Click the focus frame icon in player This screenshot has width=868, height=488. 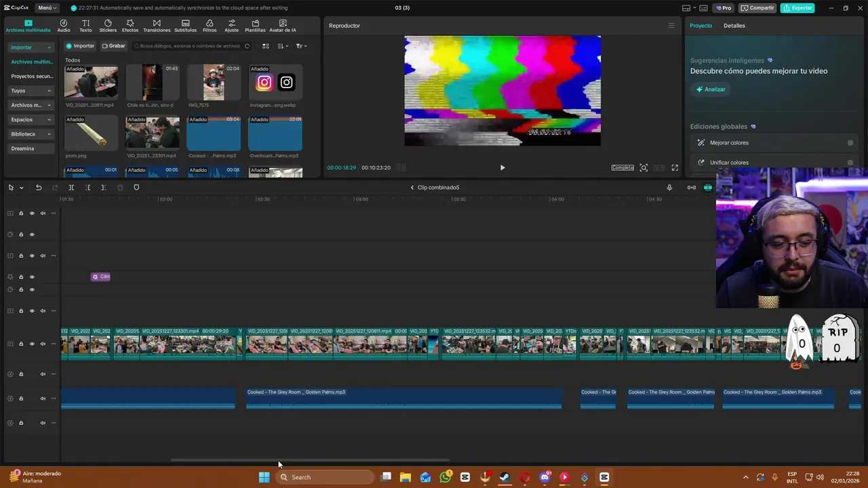point(644,167)
